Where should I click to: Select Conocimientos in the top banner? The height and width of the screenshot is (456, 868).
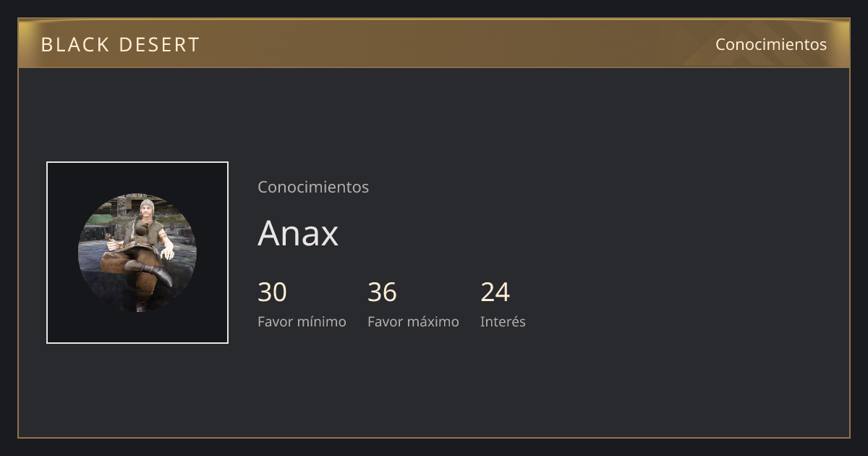point(771,44)
